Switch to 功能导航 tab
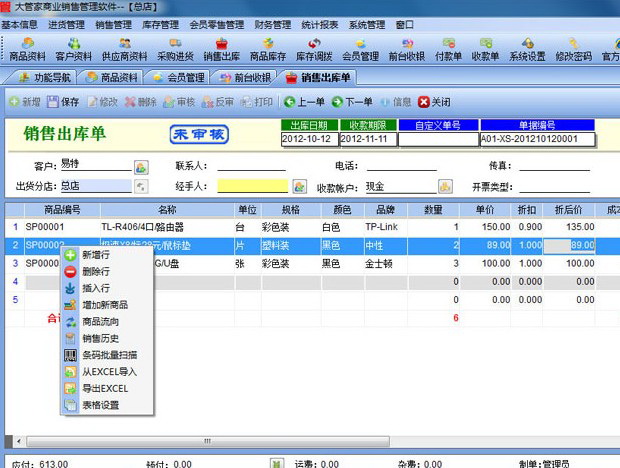 [45, 77]
